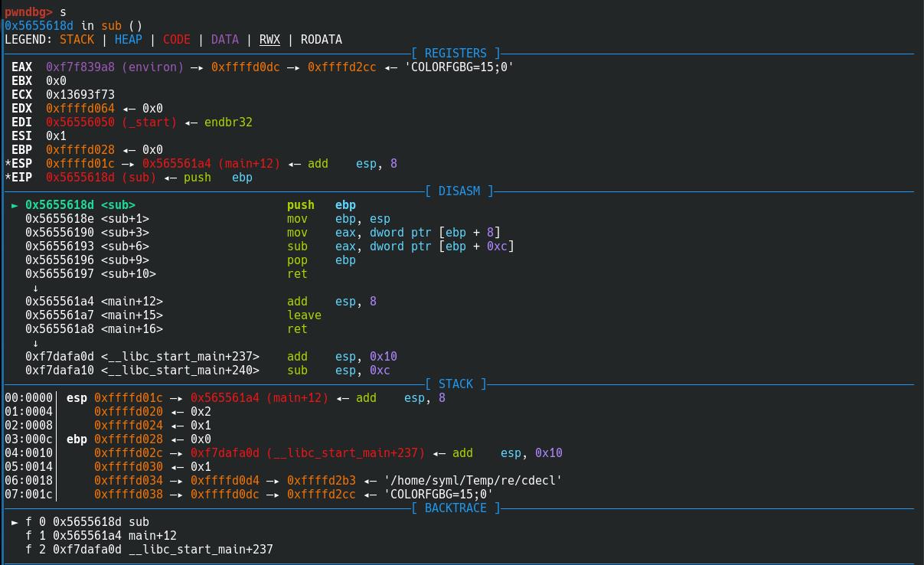Click the HEAP label in the legend
The width and height of the screenshot is (924, 565).
[x=128, y=40]
